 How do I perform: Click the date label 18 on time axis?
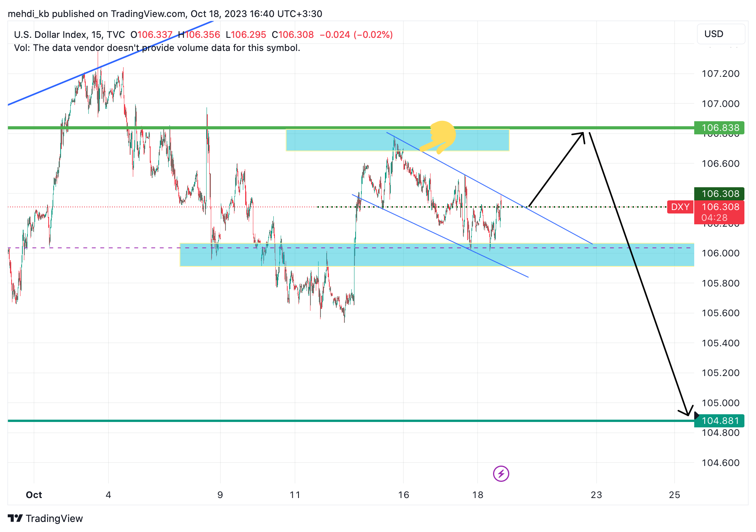(478, 495)
